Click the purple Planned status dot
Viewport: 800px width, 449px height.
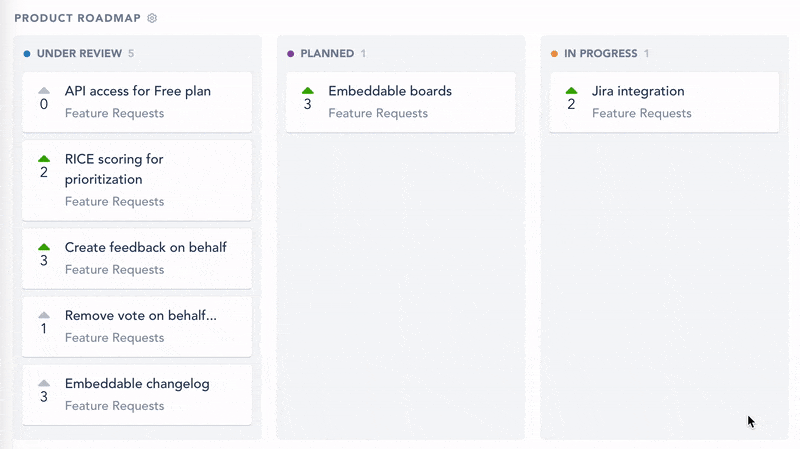tap(290, 54)
